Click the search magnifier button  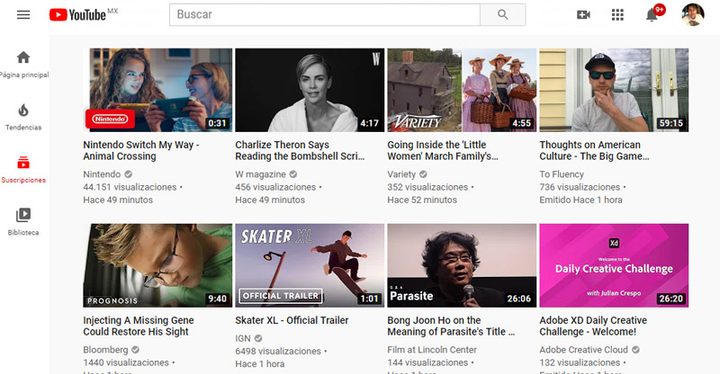coord(503,15)
